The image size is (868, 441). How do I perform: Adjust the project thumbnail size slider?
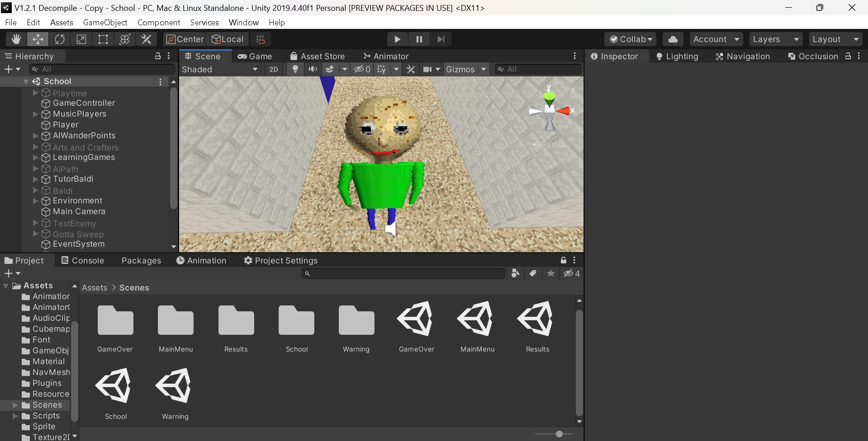coord(559,434)
